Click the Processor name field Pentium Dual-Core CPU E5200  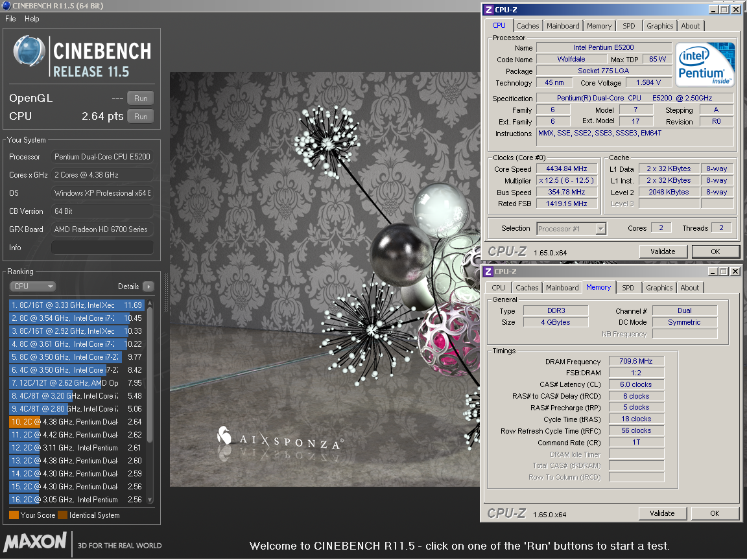102,157
